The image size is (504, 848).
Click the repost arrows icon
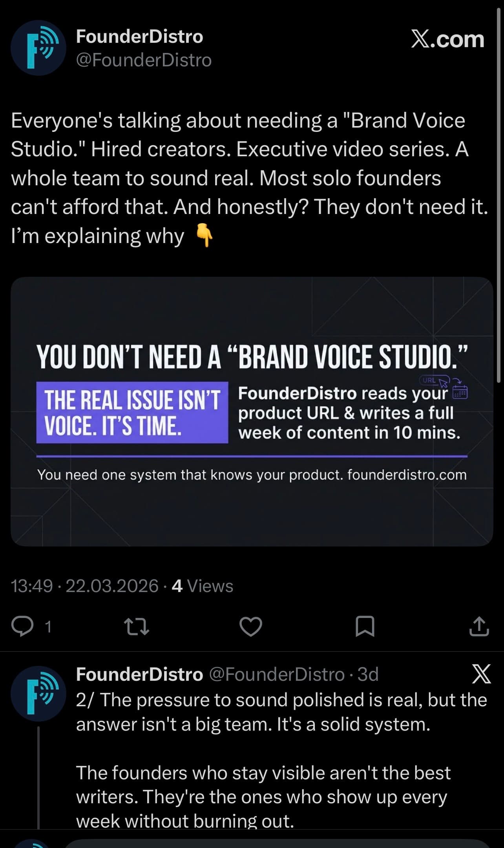point(136,626)
